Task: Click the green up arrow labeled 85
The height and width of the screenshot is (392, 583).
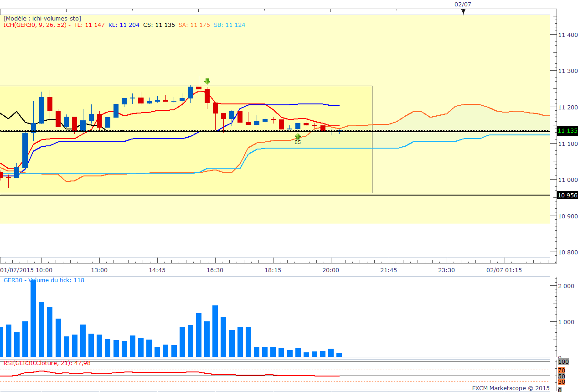Action: click(298, 136)
